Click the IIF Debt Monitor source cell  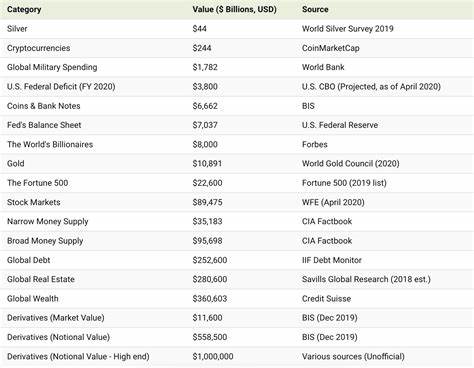tap(332, 260)
